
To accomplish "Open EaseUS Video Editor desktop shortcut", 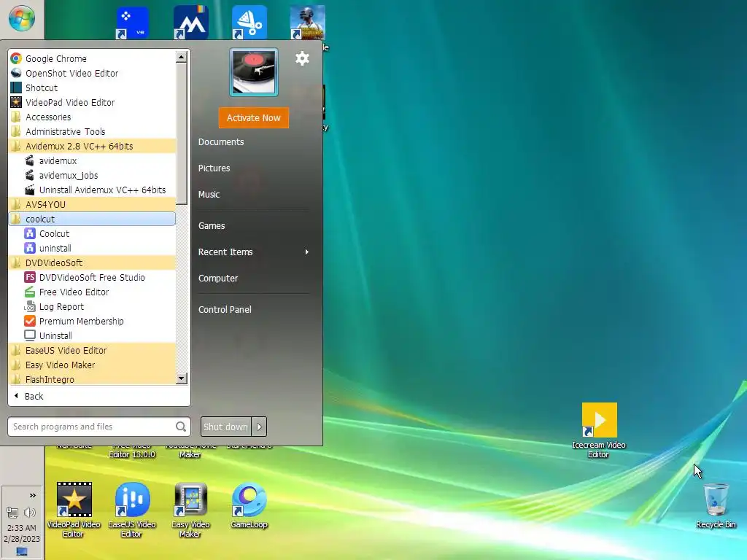I will [x=132, y=510].
